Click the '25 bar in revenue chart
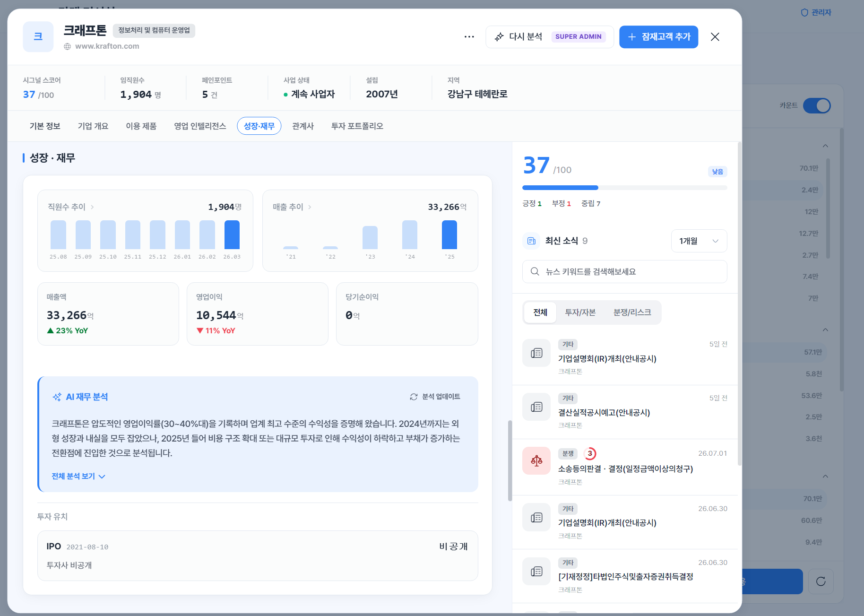Image resolution: width=864 pixels, height=616 pixels. (x=449, y=234)
